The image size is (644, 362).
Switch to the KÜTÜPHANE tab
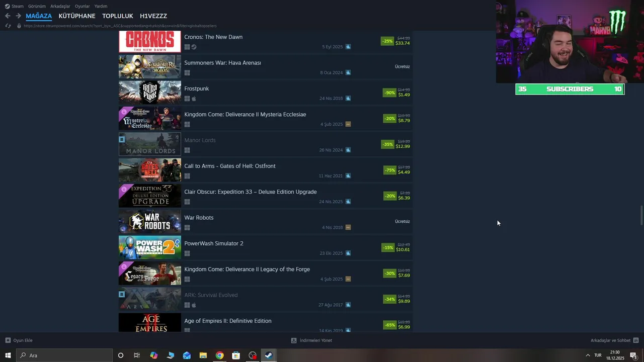click(x=77, y=16)
